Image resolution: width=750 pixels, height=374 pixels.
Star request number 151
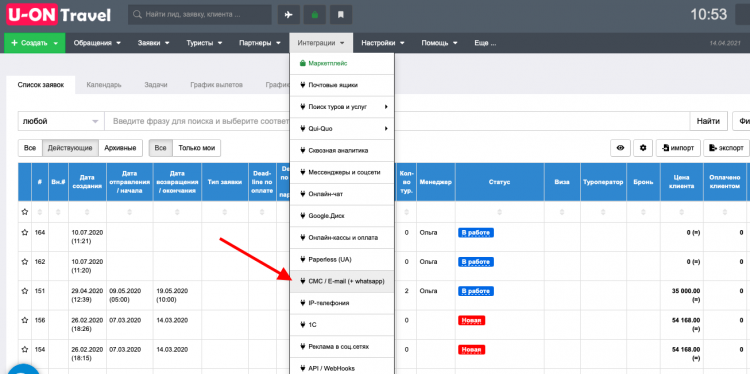point(25,291)
